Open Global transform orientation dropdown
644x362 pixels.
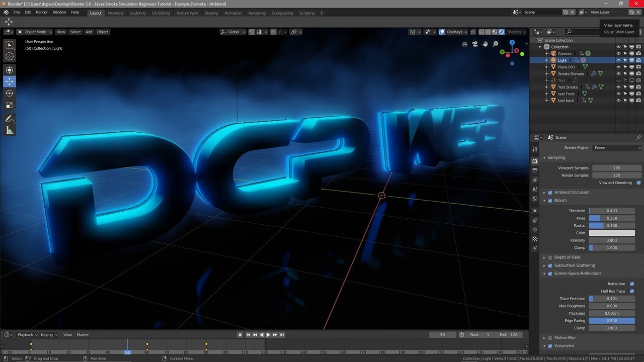coord(233,32)
